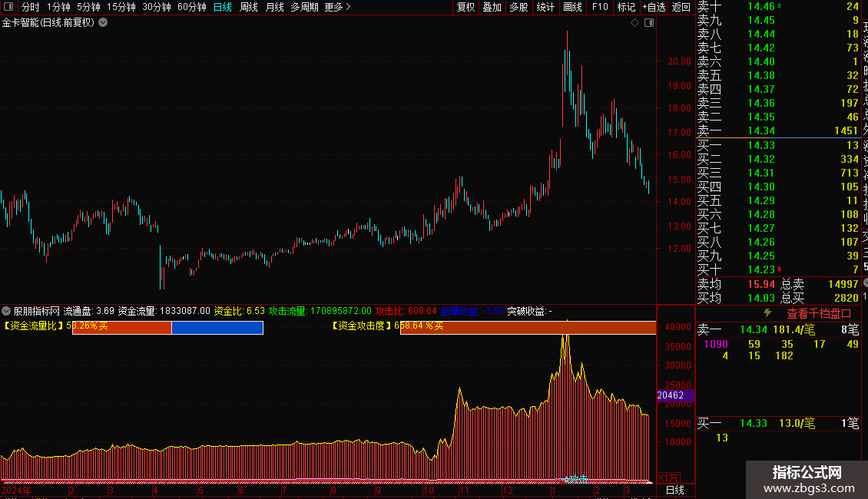Click the 20462 value marker on axis
The height and width of the screenshot is (499, 868).
point(674,395)
